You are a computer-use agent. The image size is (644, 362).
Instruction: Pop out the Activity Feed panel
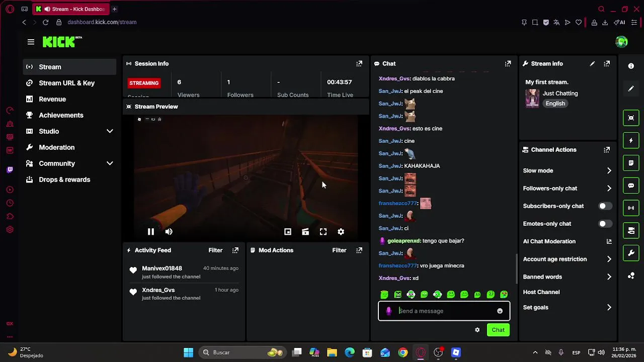[x=235, y=250]
